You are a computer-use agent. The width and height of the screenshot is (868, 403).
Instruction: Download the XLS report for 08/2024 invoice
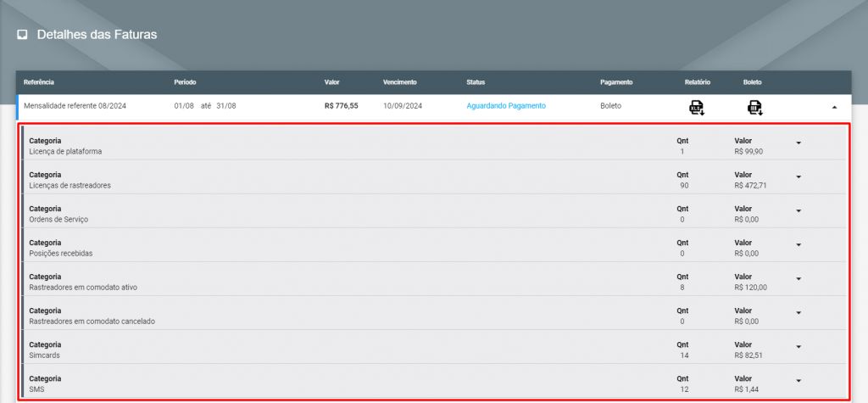click(x=697, y=108)
